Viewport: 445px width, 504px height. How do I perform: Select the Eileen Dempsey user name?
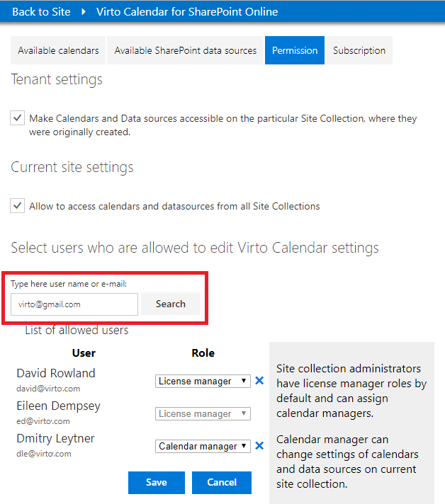tap(59, 406)
